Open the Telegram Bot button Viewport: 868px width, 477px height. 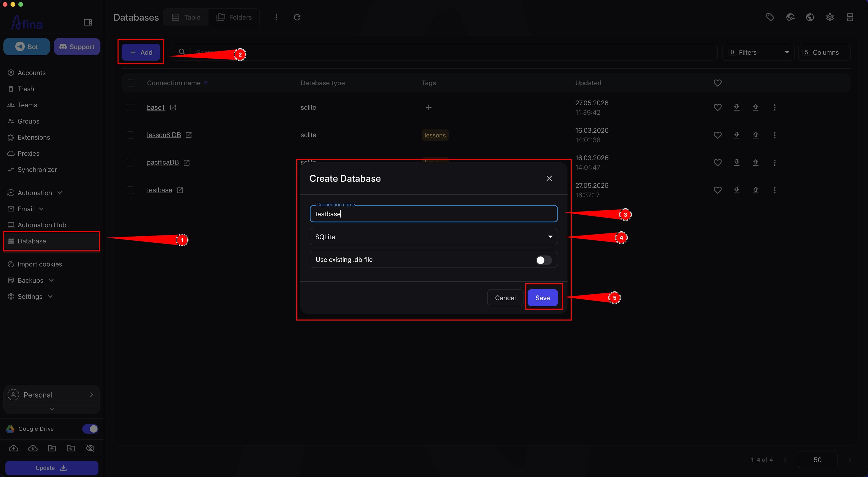click(x=27, y=47)
